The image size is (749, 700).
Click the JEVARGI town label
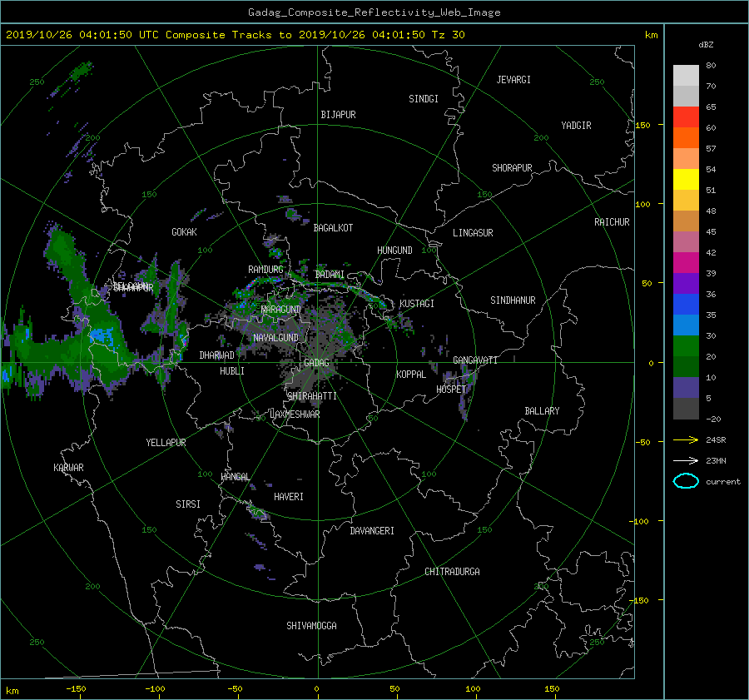click(513, 80)
